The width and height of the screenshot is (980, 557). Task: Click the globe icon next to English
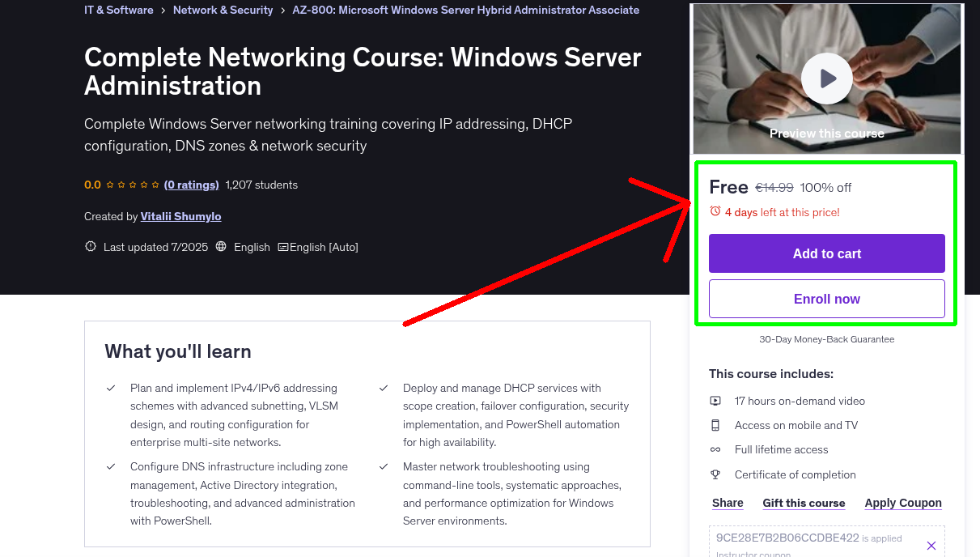pyautogui.click(x=221, y=247)
